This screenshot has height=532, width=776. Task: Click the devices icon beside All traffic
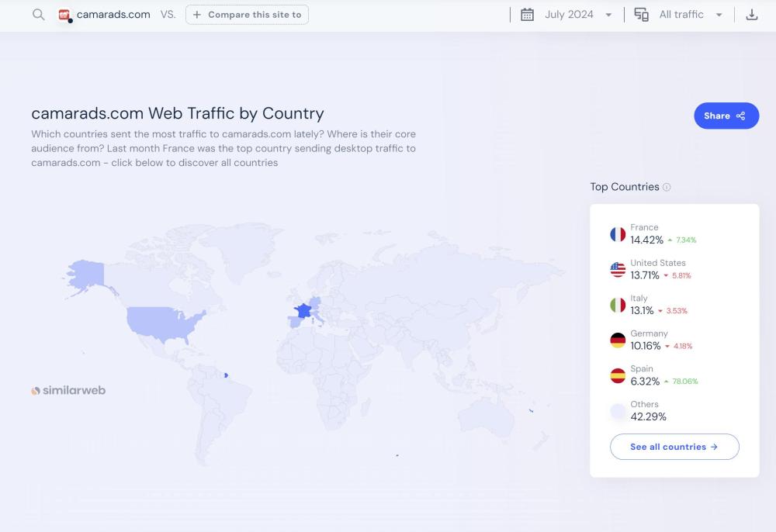pyautogui.click(x=642, y=15)
